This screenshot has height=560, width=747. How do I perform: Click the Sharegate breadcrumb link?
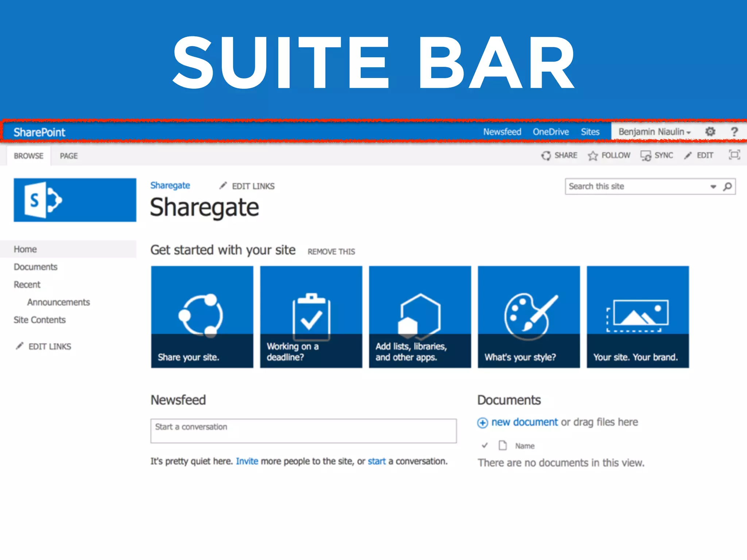[170, 186]
